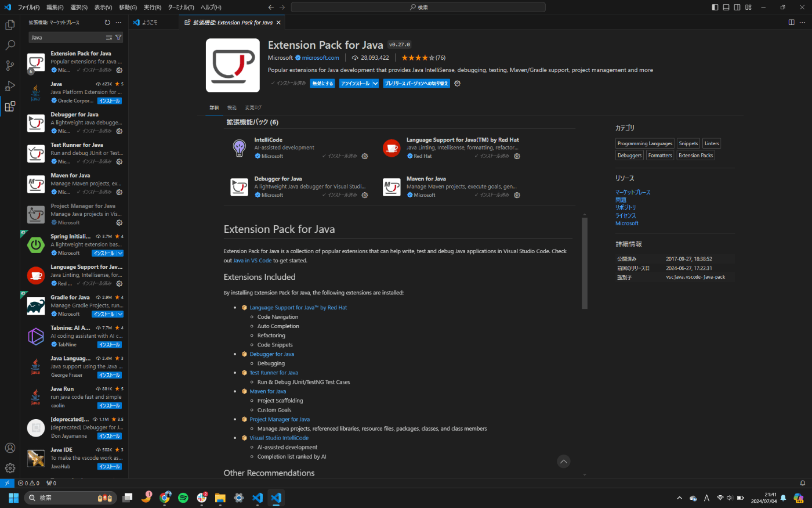Open the 実行(R) menu
The height and width of the screenshot is (508, 812).
153,7
